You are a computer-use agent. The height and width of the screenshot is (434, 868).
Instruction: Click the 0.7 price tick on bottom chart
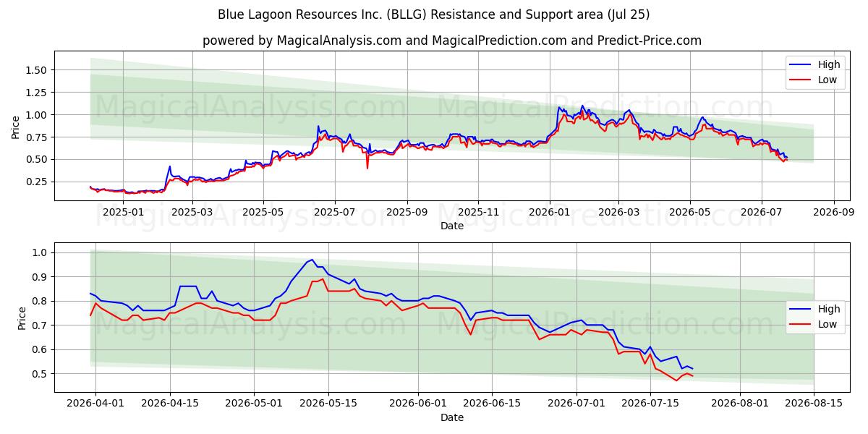tap(41, 325)
